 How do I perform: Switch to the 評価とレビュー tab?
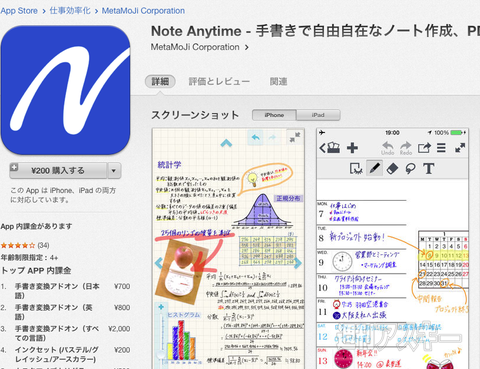(219, 81)
